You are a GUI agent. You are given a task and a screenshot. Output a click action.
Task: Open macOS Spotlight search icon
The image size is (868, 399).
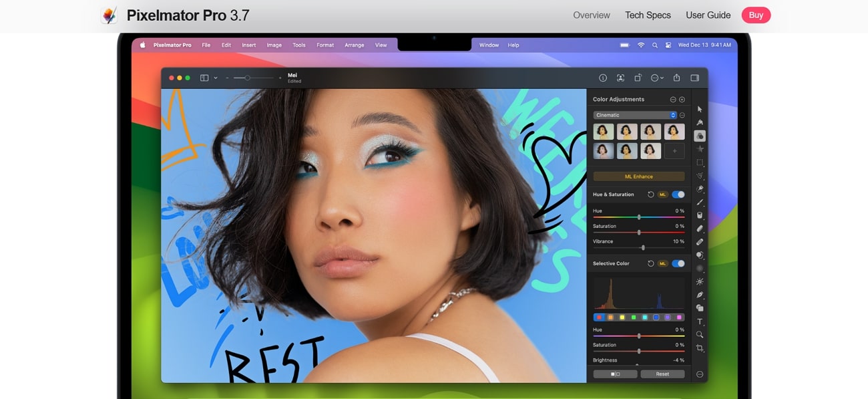(655, 45)
